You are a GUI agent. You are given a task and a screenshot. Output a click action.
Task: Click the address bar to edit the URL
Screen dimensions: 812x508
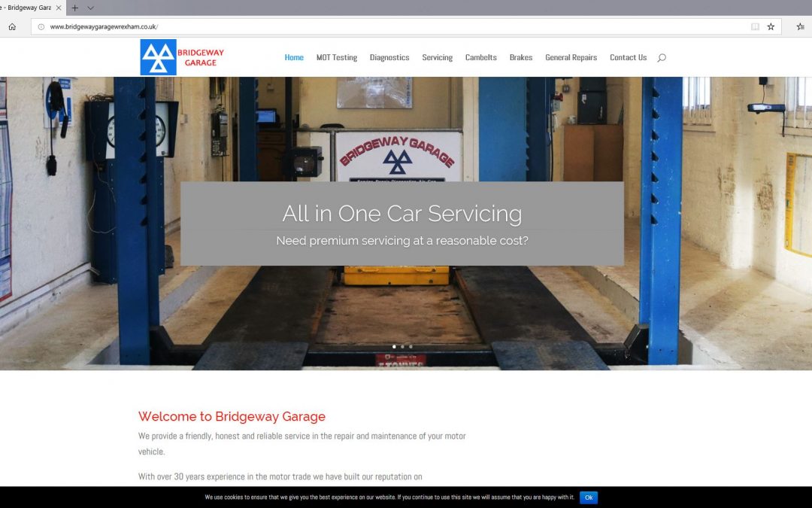click(x=226, y=26)
